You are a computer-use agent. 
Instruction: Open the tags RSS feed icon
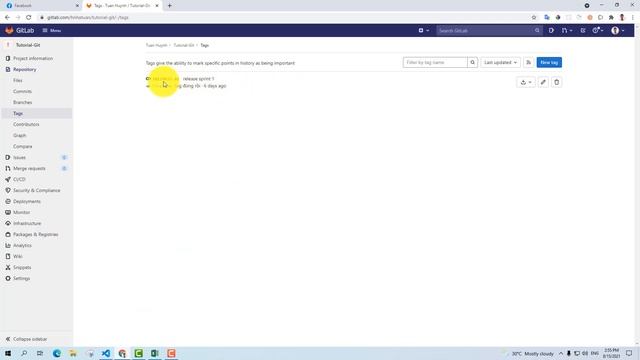click(529, 62)
